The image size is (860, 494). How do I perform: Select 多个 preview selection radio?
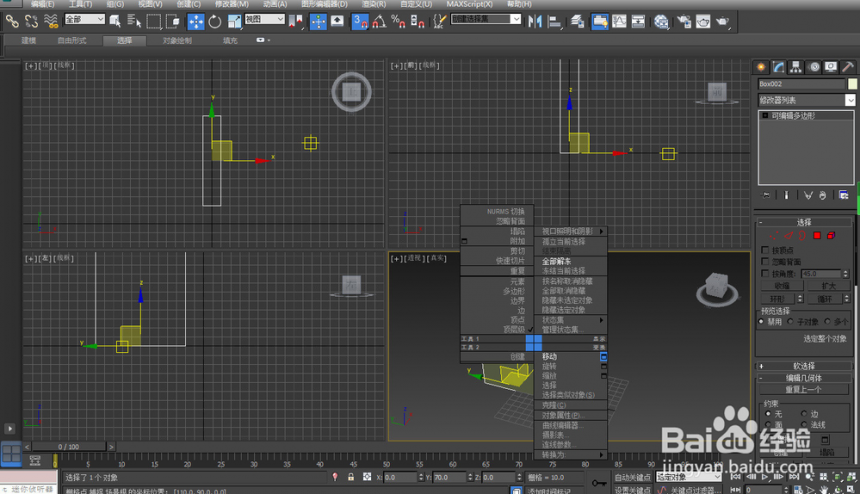(828, 321)
